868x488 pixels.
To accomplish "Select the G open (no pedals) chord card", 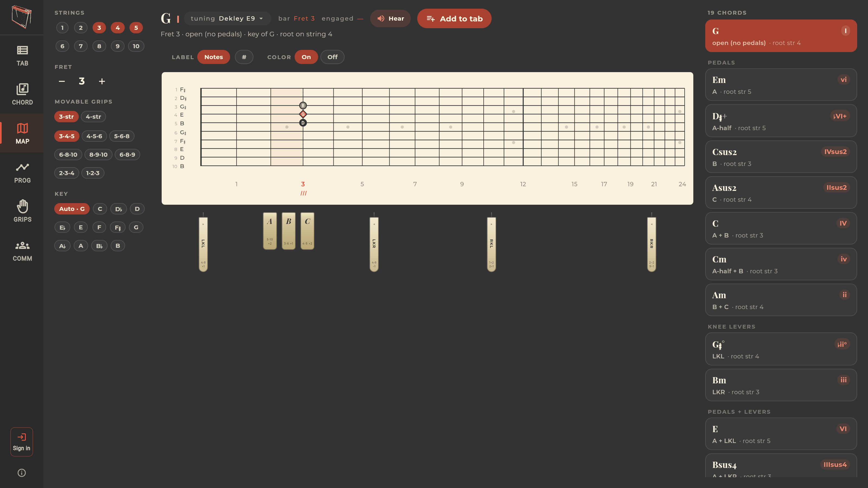I will (x=781, y=36).
